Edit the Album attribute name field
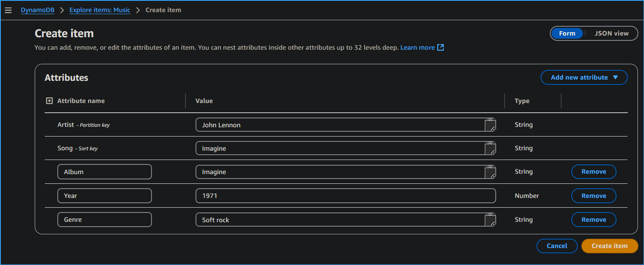Screen dimensions: 644x265 (105, 172)
